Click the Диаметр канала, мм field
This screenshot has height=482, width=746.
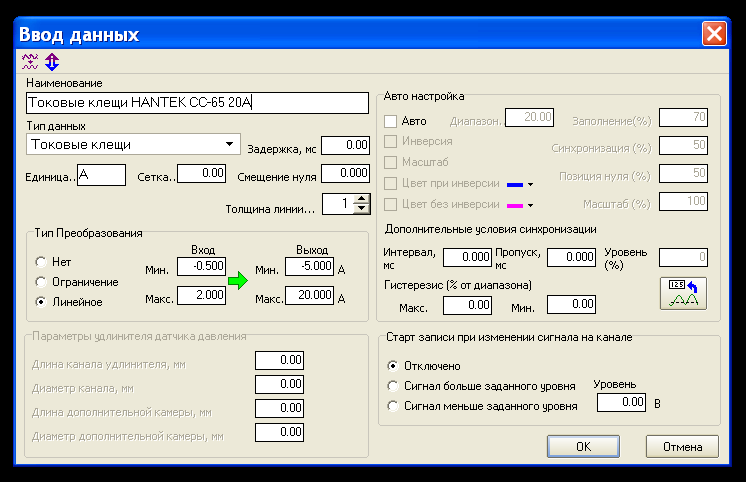[279, 384]
